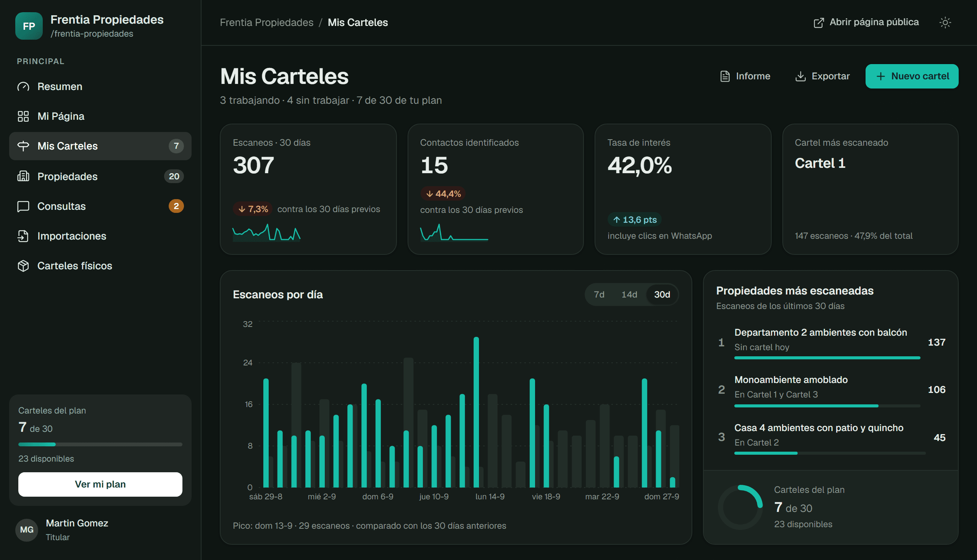Viewport: 977px width, 560px height.
Task: Click the Carteles del plan donut chart
Action: [740, 507]
